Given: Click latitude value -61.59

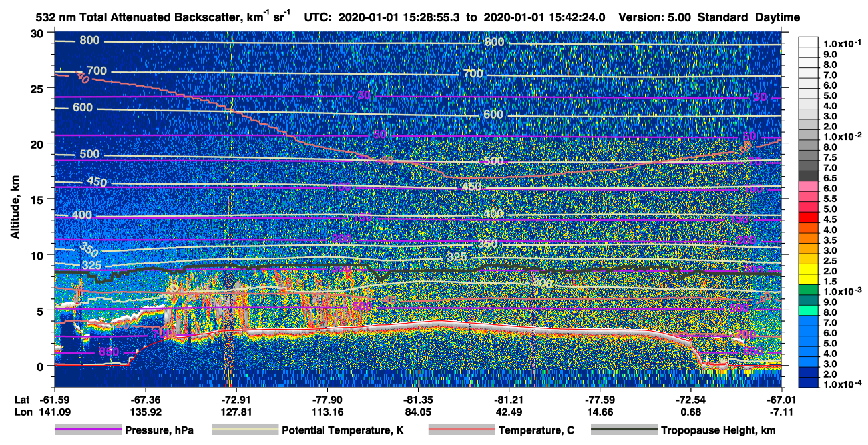Looking at the screenshot, I should 54,400.
